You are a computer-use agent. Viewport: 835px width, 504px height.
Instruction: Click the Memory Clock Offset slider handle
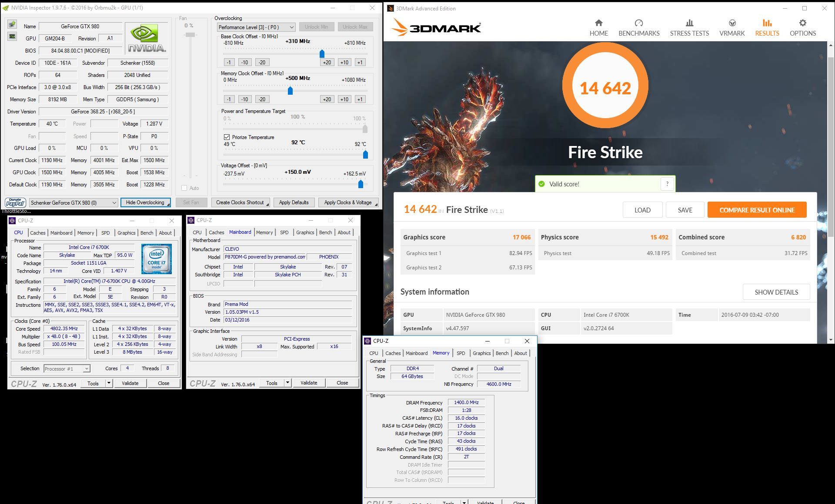[290, 91]
